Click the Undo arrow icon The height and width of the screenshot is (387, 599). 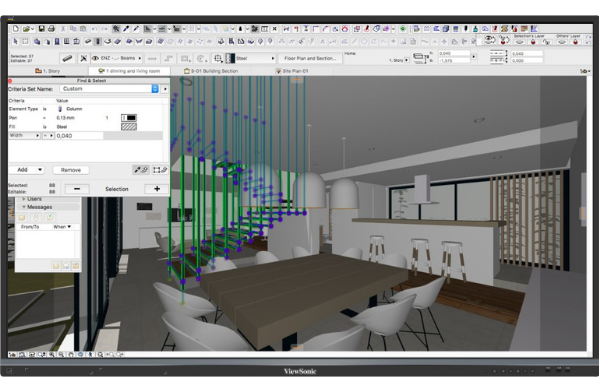pyautogui.click(x=94, y=29)
